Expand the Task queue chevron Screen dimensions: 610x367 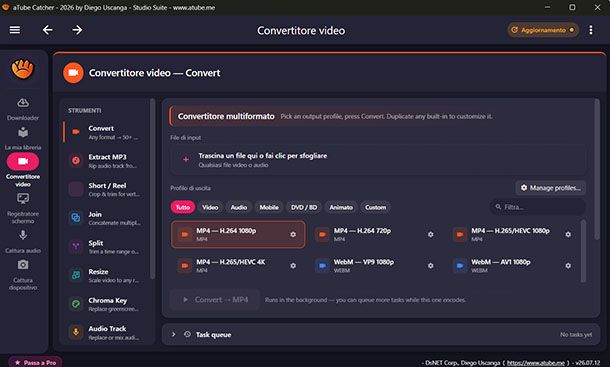(174, 334)
